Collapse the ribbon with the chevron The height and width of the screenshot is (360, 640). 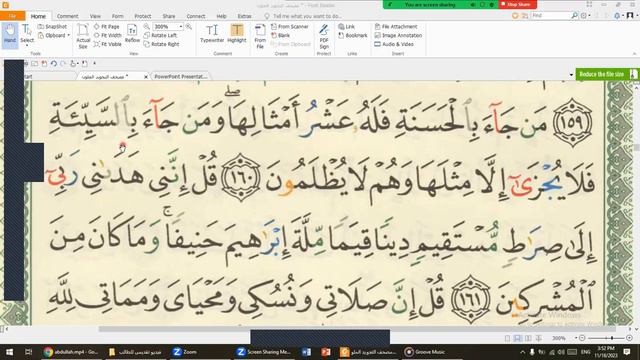634,53
